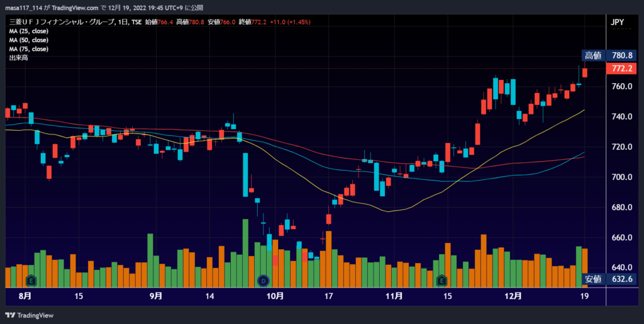Click the last red candlestick on December 19

coord(584,73)
